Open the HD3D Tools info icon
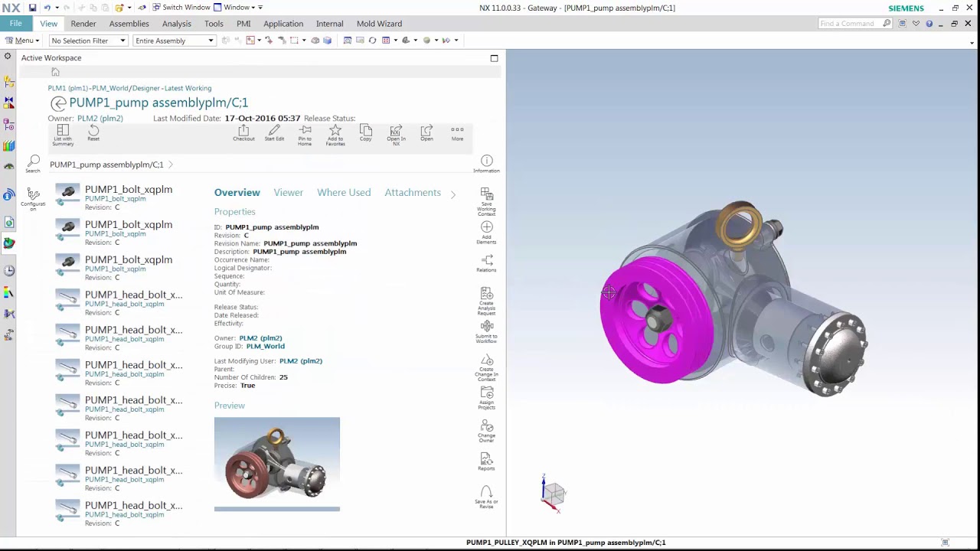The width and height of the screenshot is (980, 551). (8, 195)
